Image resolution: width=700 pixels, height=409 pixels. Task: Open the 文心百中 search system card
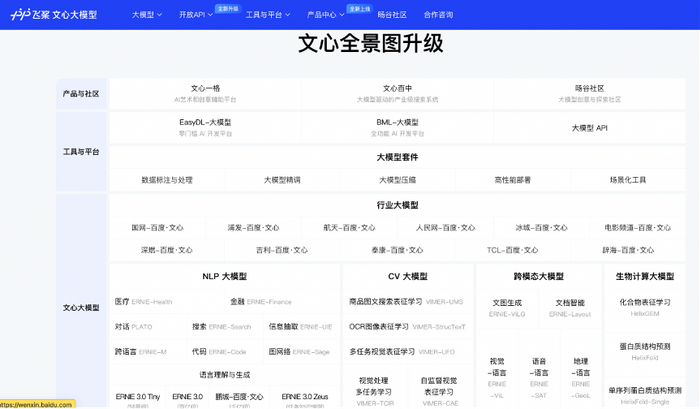[397, 93]
